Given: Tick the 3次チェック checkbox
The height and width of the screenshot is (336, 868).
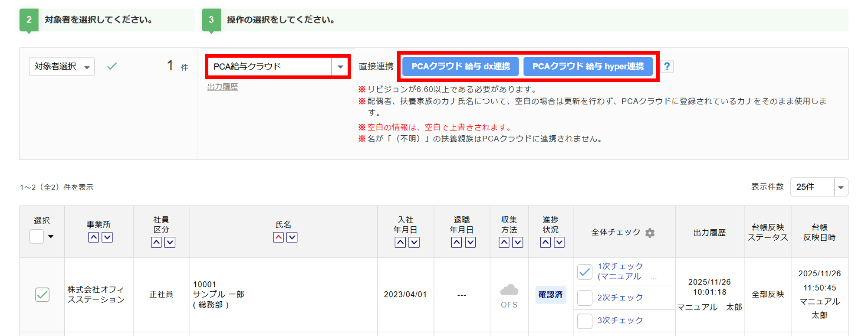Looking at the screenshot, I should pyautogui.click(x=585, y=321).
